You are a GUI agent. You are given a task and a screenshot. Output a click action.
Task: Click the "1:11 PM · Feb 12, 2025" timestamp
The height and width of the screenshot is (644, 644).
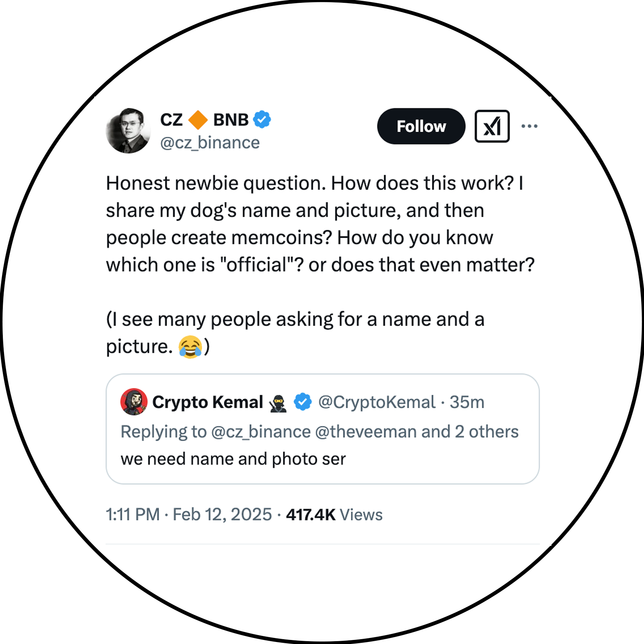click(189, 515)
